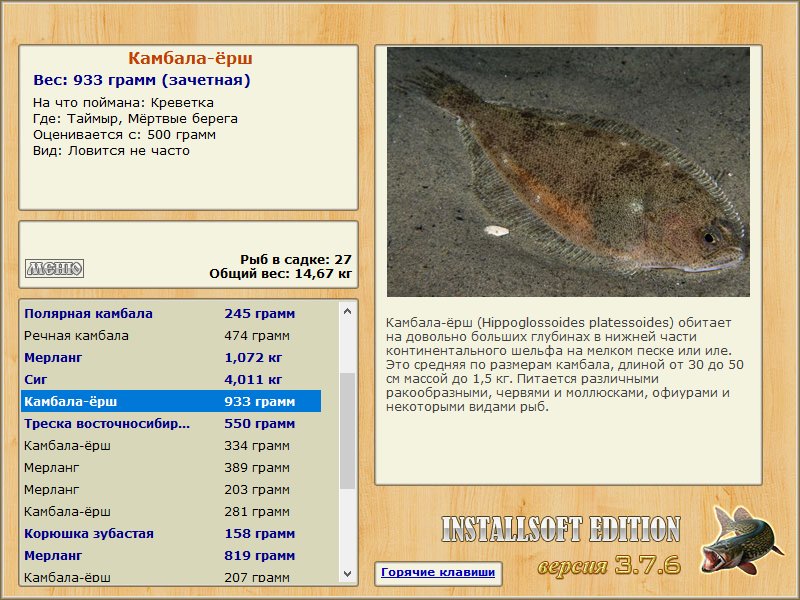This screenshot has height=600, width=800.
Task: Click the fish list scrollbar thumb
Action: coord(347,431)
